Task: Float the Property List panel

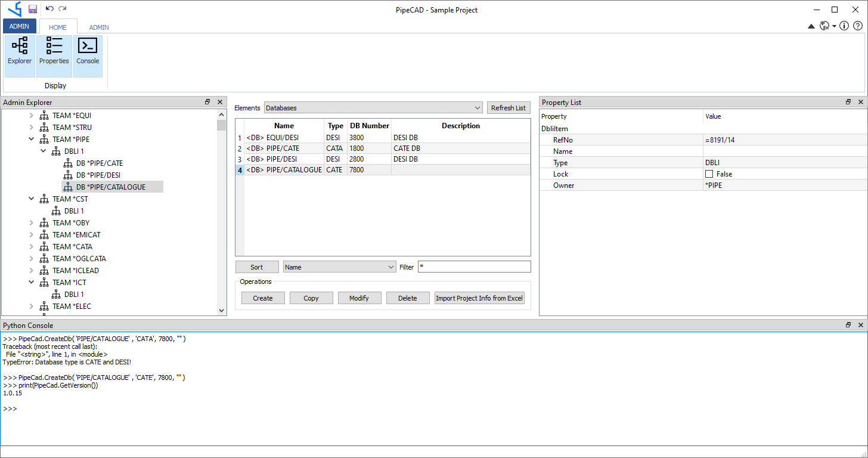Action: click(848, 101)
